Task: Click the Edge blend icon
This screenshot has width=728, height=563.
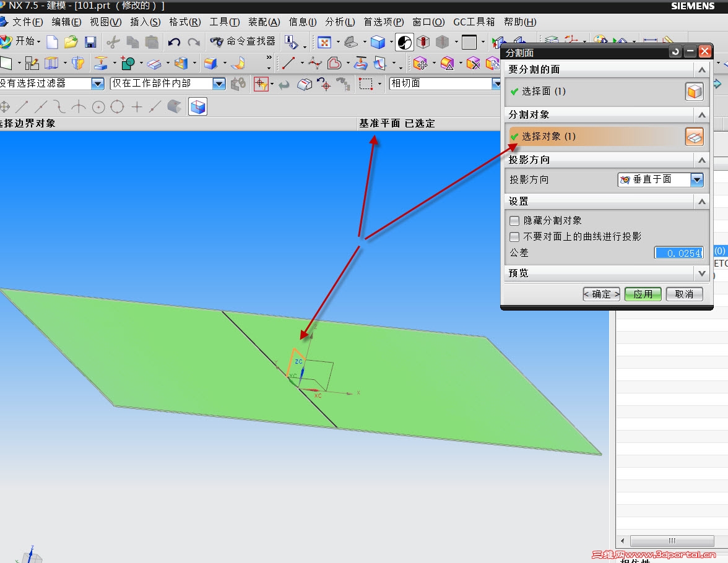Action: pyautogui.click(x=210, y=63)
